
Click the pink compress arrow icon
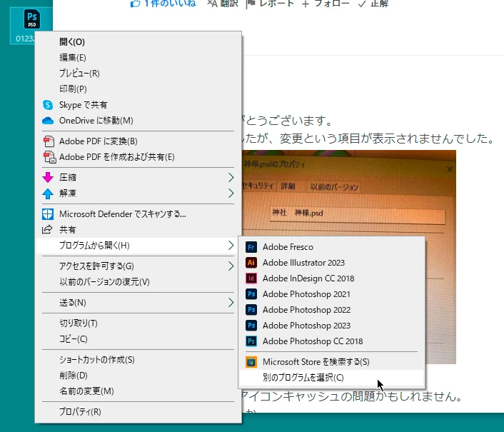pyautogui.click(x=48, y=177)
